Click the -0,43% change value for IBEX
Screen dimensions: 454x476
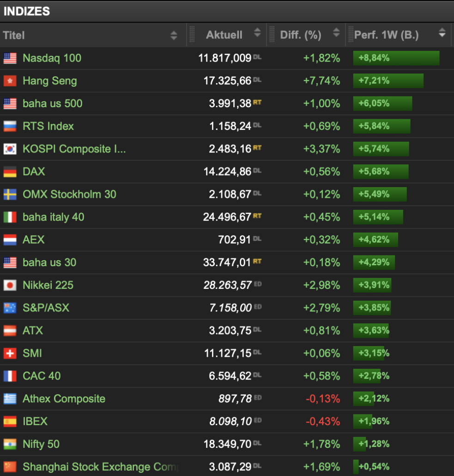(322, 421)
